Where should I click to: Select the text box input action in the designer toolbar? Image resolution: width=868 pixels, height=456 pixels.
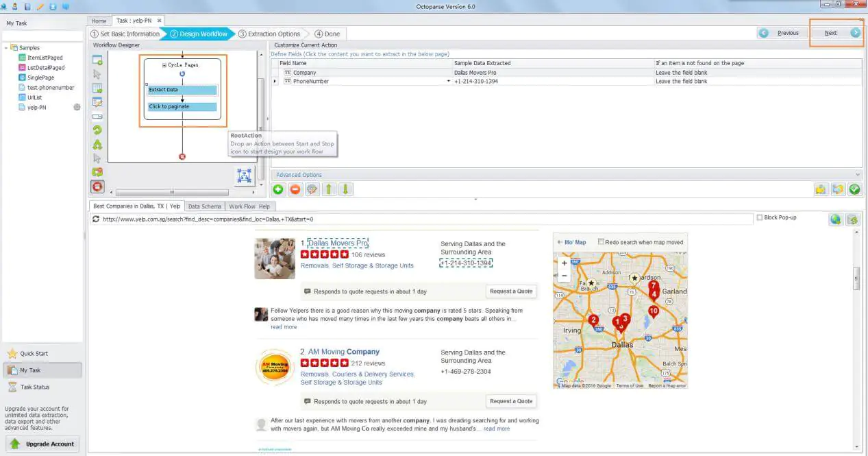(97, 116)
